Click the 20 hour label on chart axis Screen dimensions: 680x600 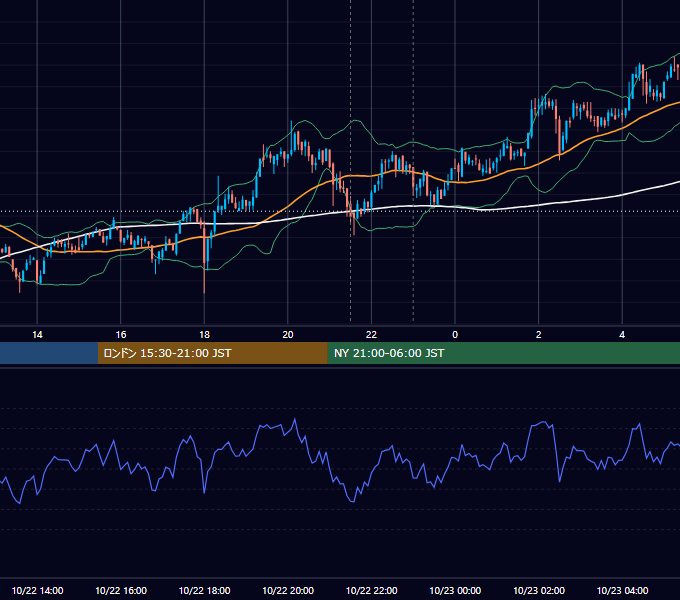point(288,335)
